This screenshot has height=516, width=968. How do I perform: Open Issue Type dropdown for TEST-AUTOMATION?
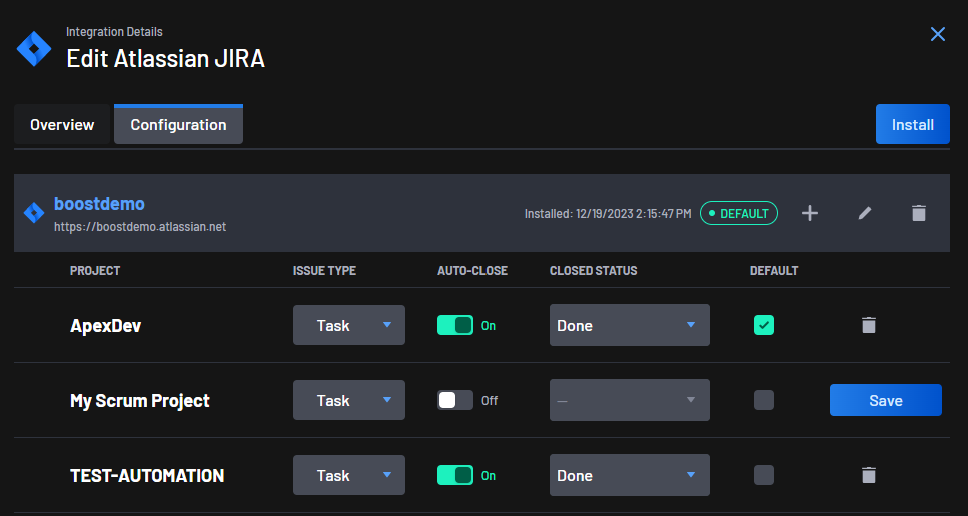(349, 475)
